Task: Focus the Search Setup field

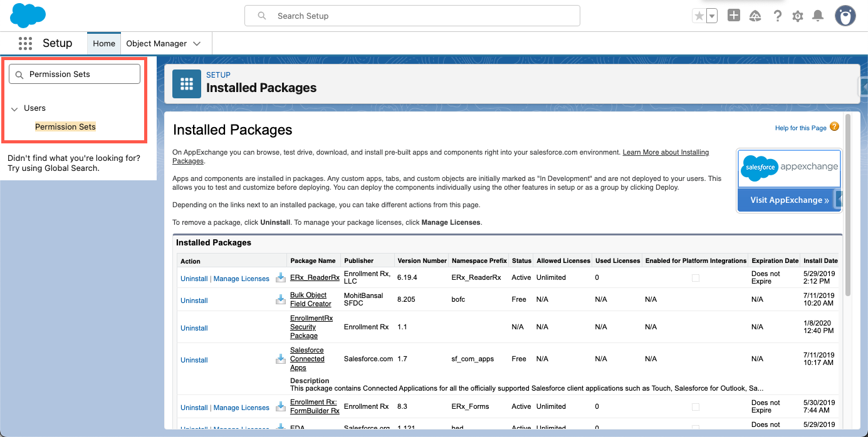Action: (x=412, y=16)
